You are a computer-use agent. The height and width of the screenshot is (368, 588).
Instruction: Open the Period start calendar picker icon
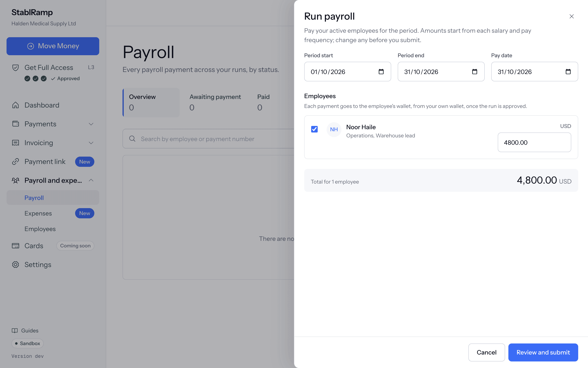click(x=381, y=72)
